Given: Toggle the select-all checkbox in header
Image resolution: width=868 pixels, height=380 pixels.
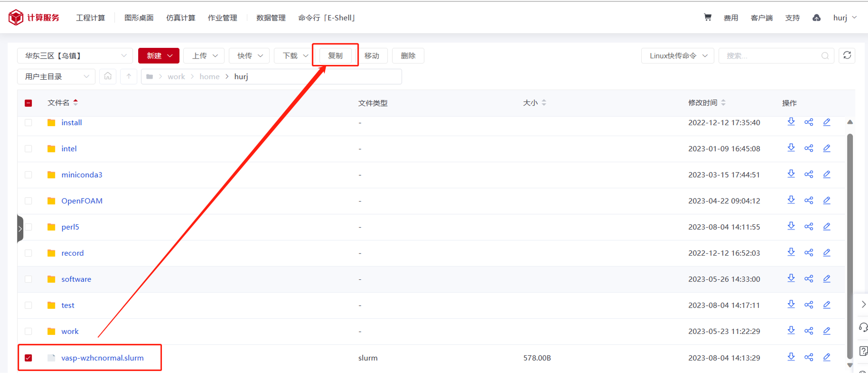Looking at the screenshot, I should point(28,103).
